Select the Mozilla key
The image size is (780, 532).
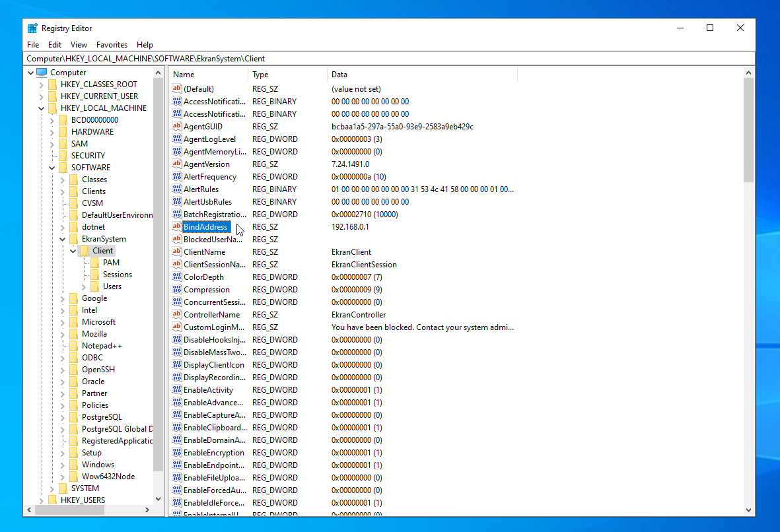click(x=94, y=334)
